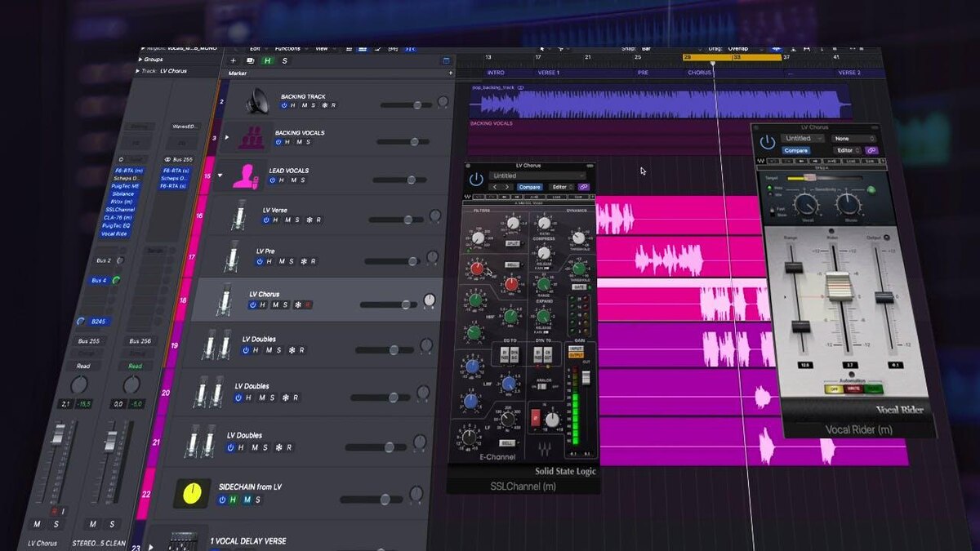Solo the LV Chorus track
Screen dimensions: 980x551
click(x=286, y=304)
